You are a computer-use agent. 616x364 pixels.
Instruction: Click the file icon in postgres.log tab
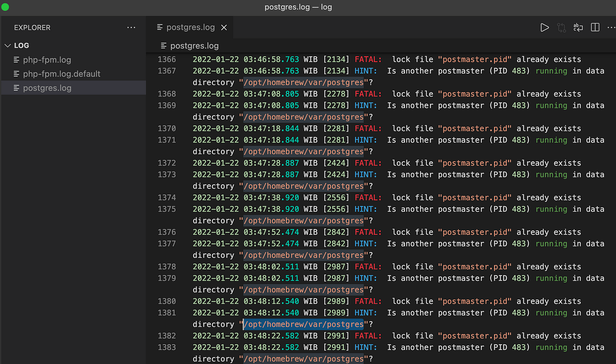[x=160, y=27]
